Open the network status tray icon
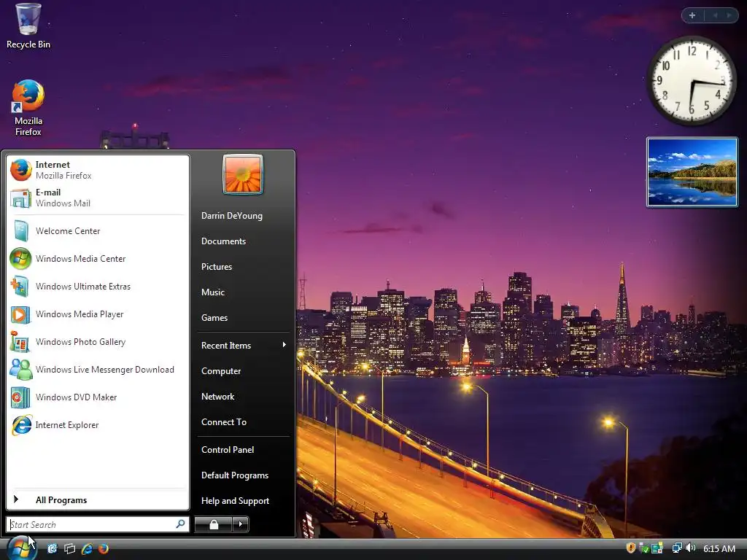Screen dimensions: 747x560 click(x=677, y=548)
